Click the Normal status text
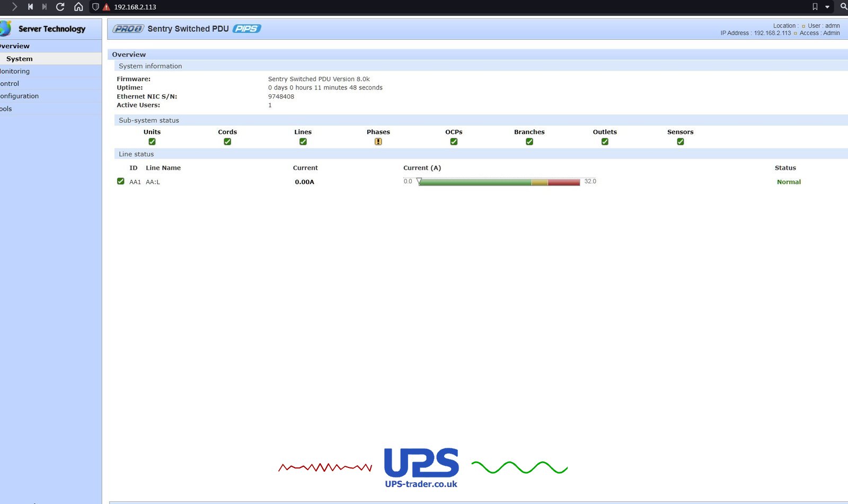The height and width of the screenshot is (504, 848). [x=789, y=182]
